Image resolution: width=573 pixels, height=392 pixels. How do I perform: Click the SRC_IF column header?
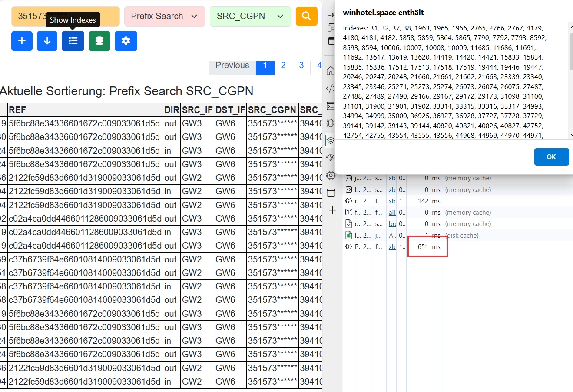pyautogui.click(x=197, y=110)
